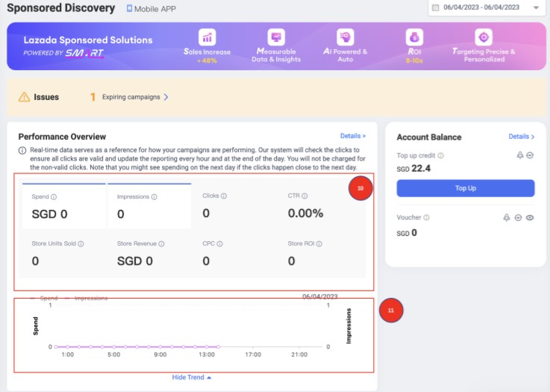Image resolution: width=550 pixels, height=392 pixels.
Task: Click the info icon next to Voucher
Action: point(425,217)
